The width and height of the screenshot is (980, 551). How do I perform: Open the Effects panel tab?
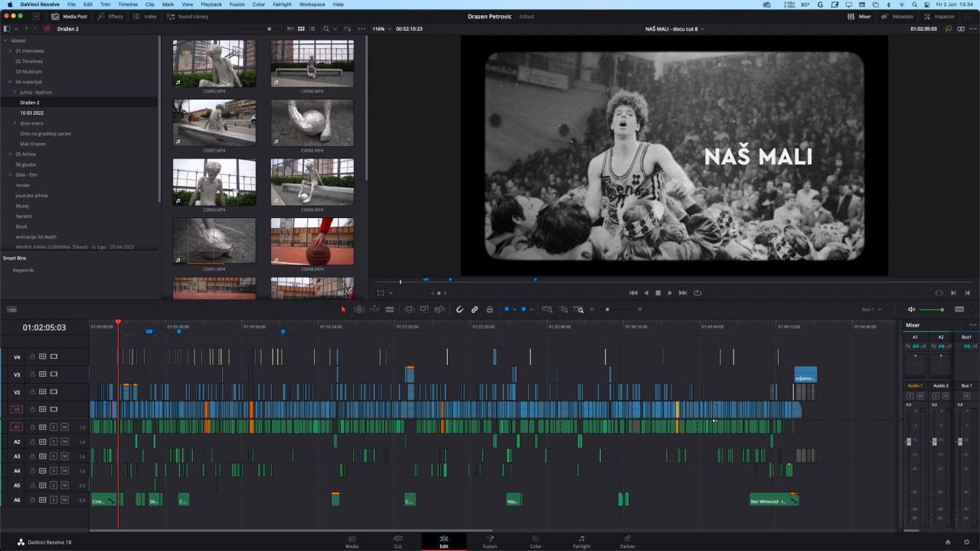point(110,16)
